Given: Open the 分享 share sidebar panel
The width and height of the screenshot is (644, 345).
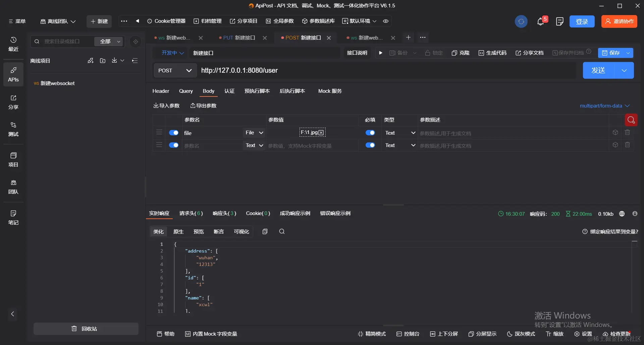Looking at the screenshot, I should (x=13, y=102).
